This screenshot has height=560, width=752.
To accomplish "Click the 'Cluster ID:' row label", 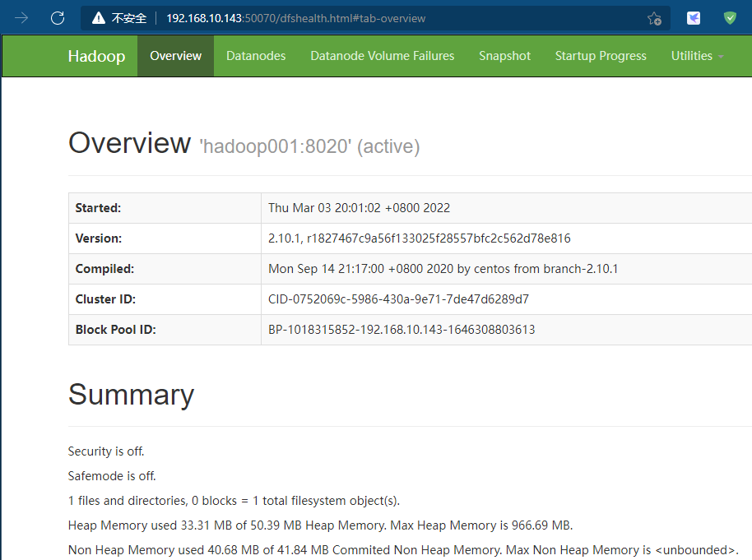I will click(105, 299).
